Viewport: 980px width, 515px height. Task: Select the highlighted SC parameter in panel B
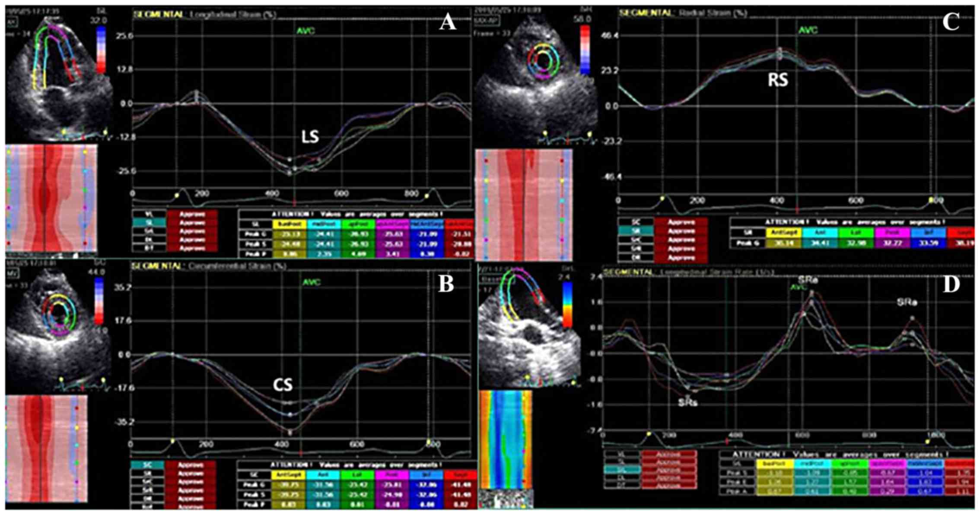point(147,465)
